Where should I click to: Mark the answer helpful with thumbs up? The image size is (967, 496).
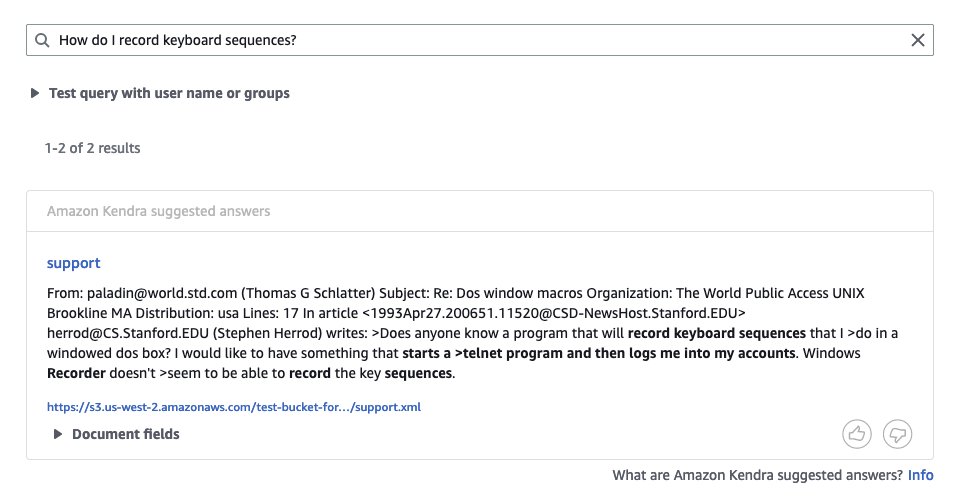(857, 434)
